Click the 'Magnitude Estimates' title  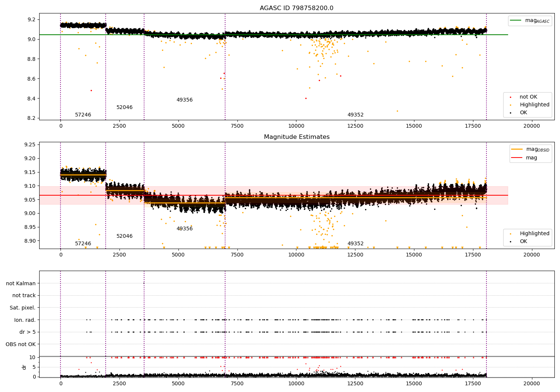tap(296, 137)
